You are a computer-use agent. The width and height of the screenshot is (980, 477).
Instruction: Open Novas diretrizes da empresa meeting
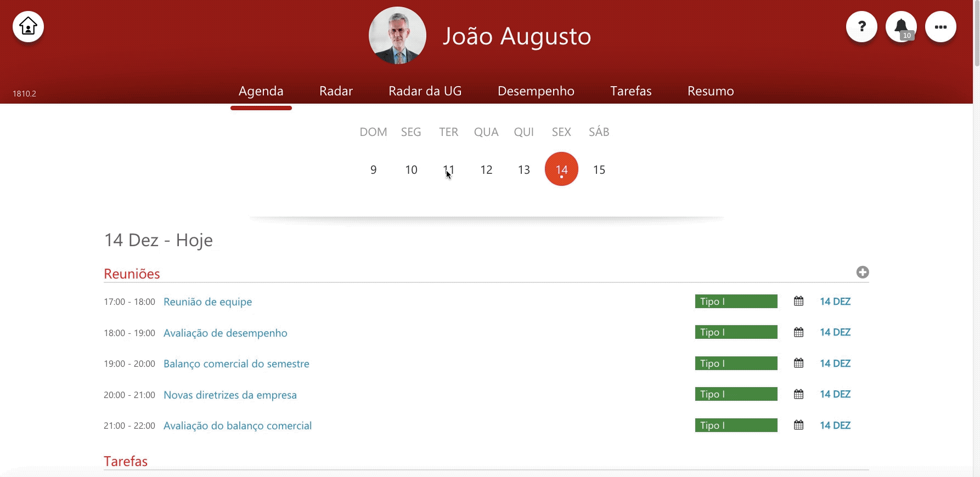pos(230,395)
